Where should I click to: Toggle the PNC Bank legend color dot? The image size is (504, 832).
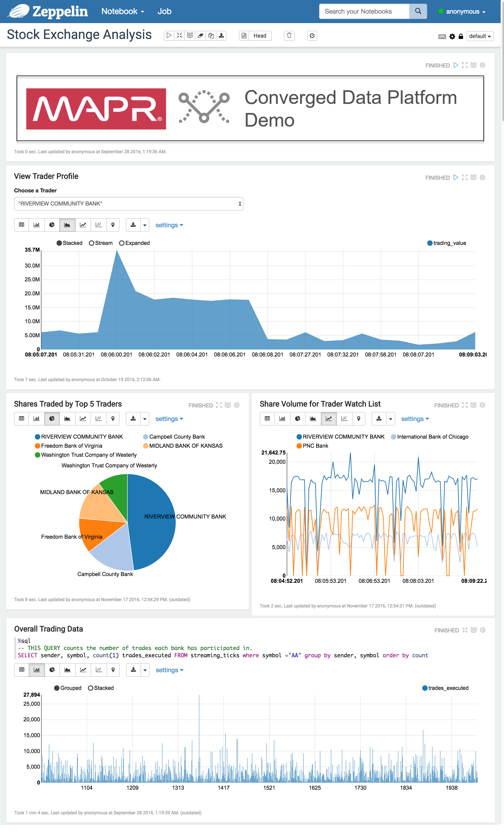pos(299,446)
